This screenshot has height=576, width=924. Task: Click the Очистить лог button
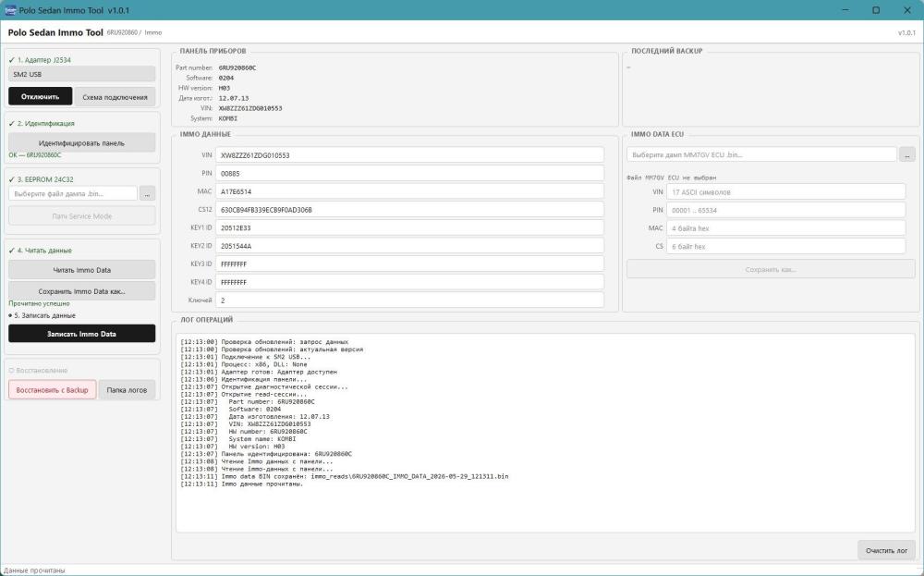tap(886, 550)
